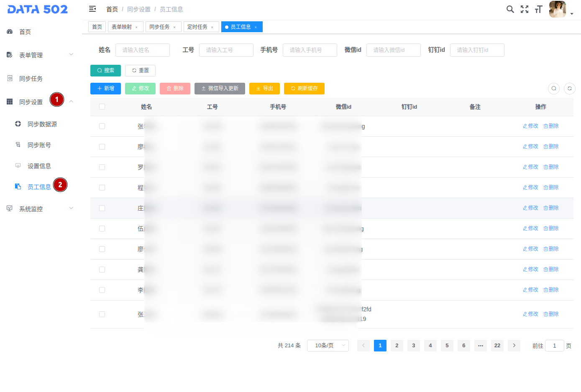Select the first row checkbox (张)
581x392 pixels.
[102, 126]
